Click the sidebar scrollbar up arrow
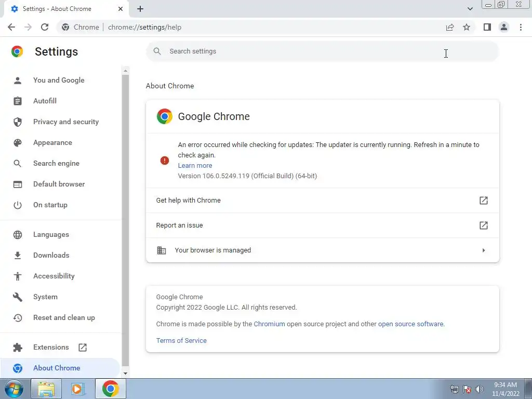The height and width of the screenshot is (399, 532). [x=126, y=71]
